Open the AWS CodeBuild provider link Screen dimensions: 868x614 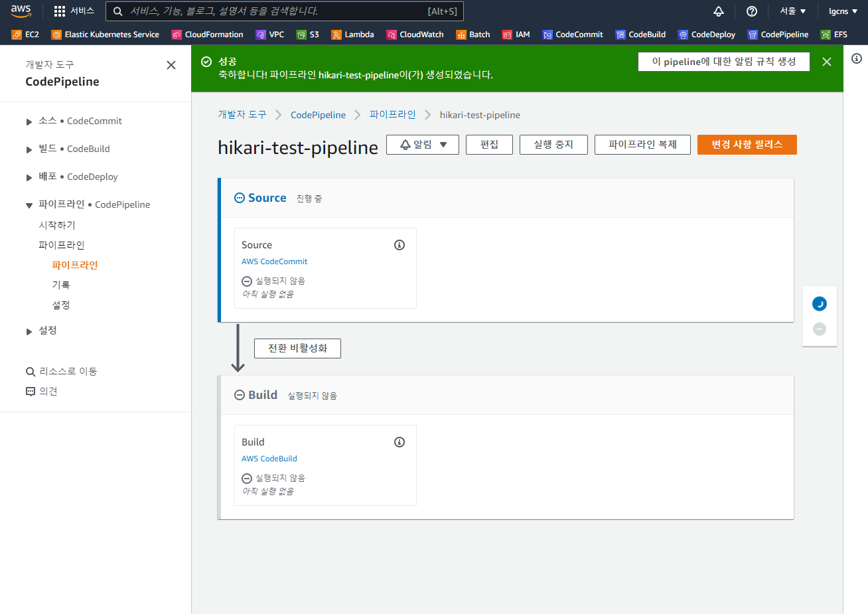pyautogui.click(x=269, y=459)
